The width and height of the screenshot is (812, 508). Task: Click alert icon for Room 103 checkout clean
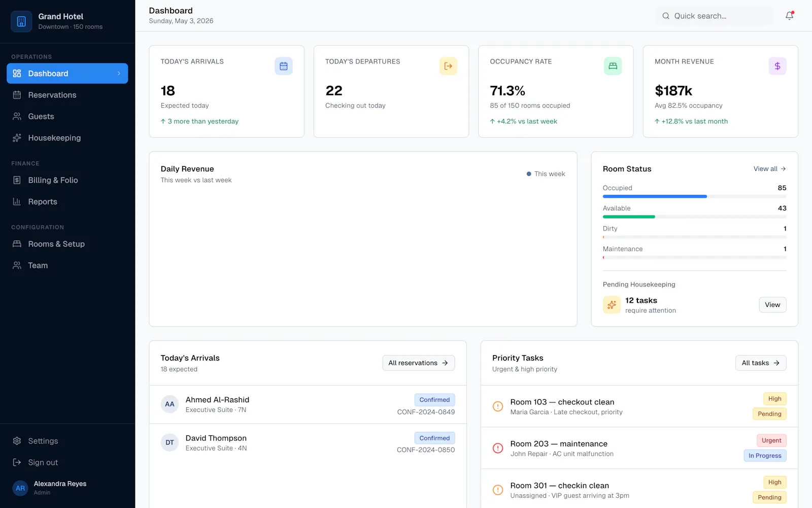[x=498, y=406]
